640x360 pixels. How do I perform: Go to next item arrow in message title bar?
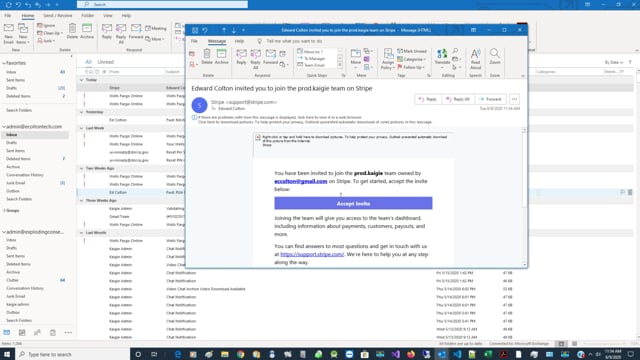(x=233, y=30)
